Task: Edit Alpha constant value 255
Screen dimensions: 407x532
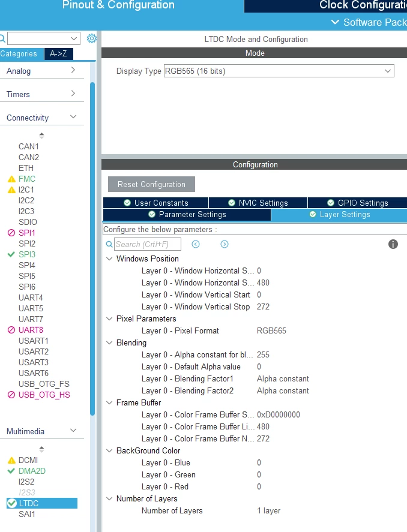Action: (x=263, y=355)
